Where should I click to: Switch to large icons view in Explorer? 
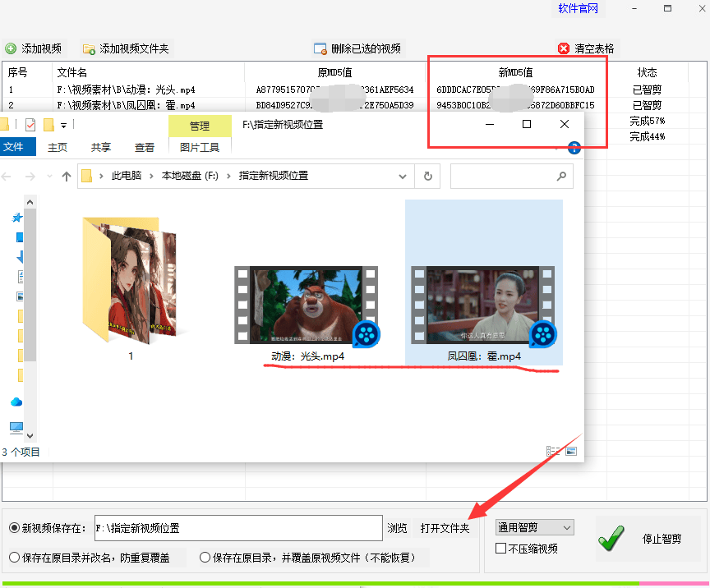(571, 452)
